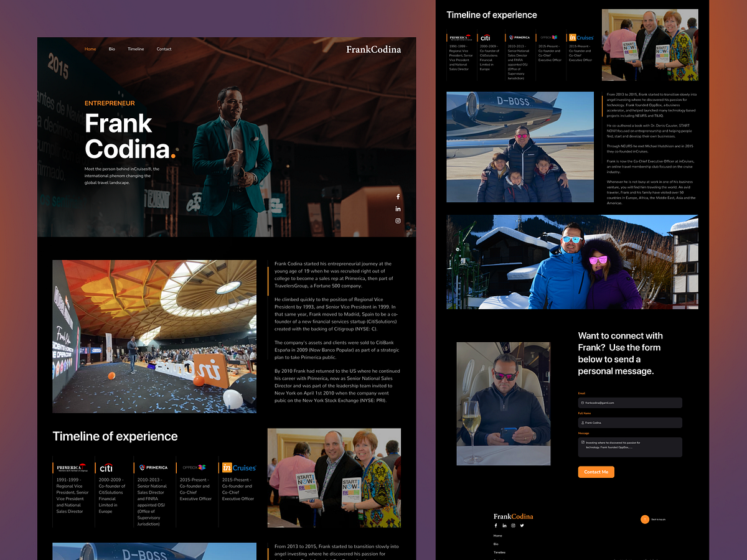Open the snowy ski resort couple photo

(572, 262)
